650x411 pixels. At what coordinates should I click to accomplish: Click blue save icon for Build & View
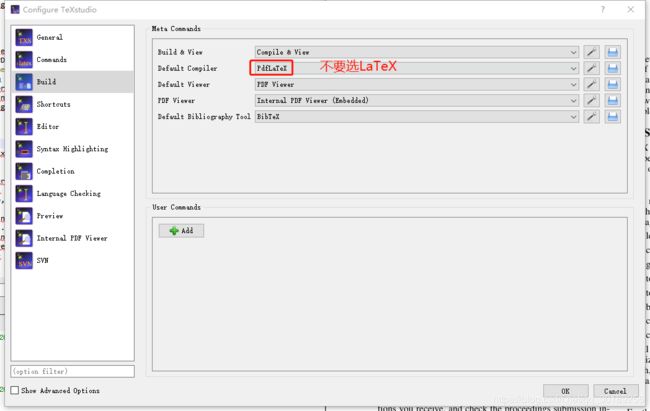[x=613, y=52]
